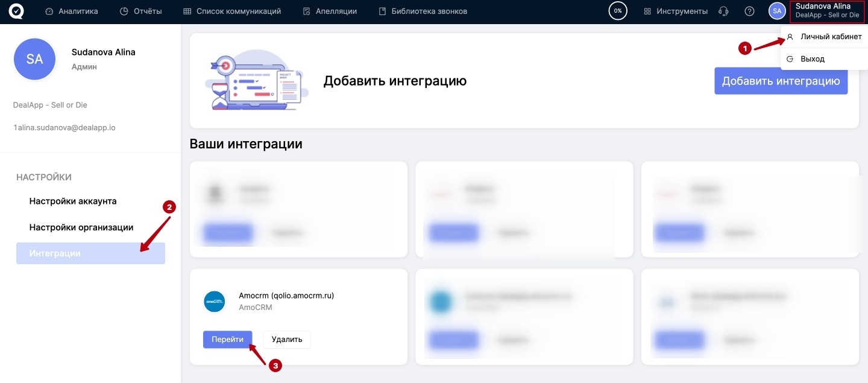The height and width of the screenshot is (383, 868).
Task: Select Настройки организации in sidebar
Action: point(81,227)
